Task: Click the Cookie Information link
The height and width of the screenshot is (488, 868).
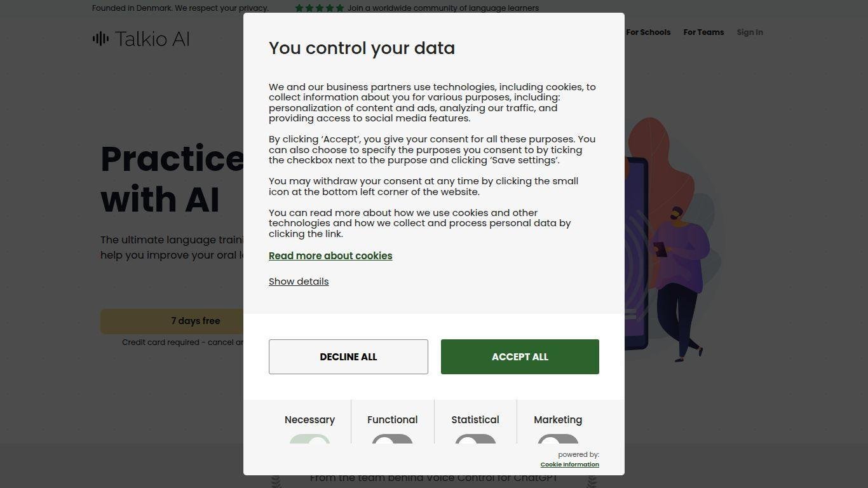Action: [569, 464]
